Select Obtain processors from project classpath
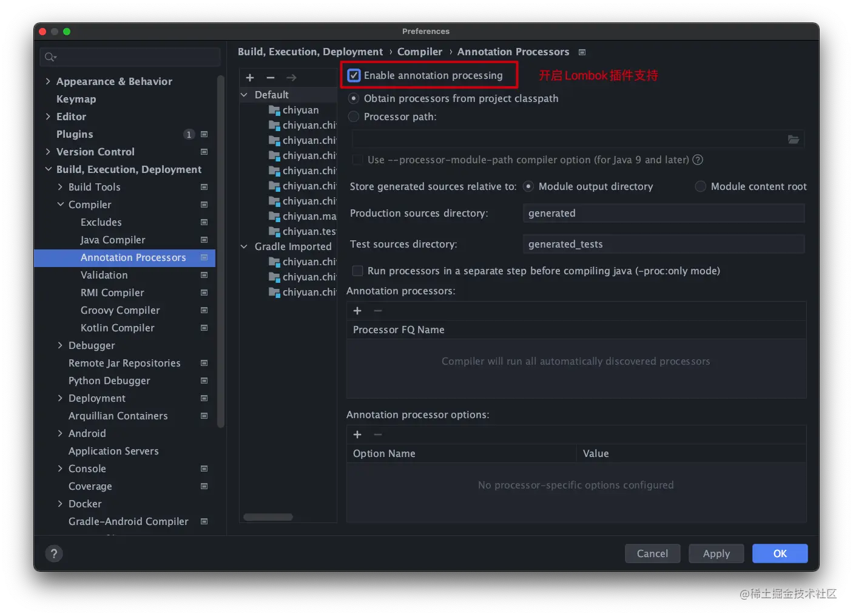This screenshot has height=616, width=853. click(354, 98)
